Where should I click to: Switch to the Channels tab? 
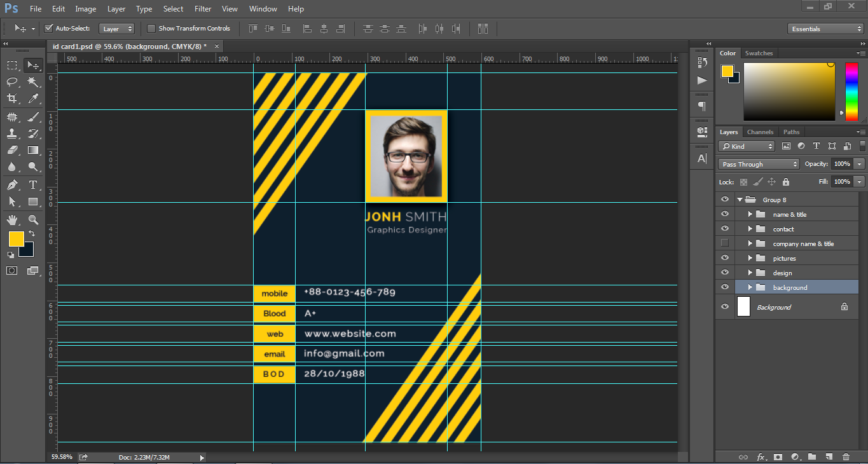(x=760, y=132)
